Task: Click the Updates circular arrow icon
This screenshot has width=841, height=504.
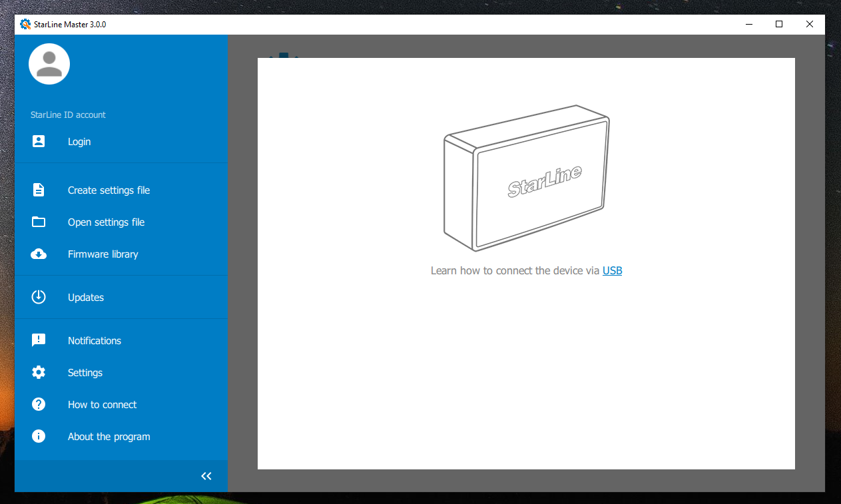Action: 39,297
